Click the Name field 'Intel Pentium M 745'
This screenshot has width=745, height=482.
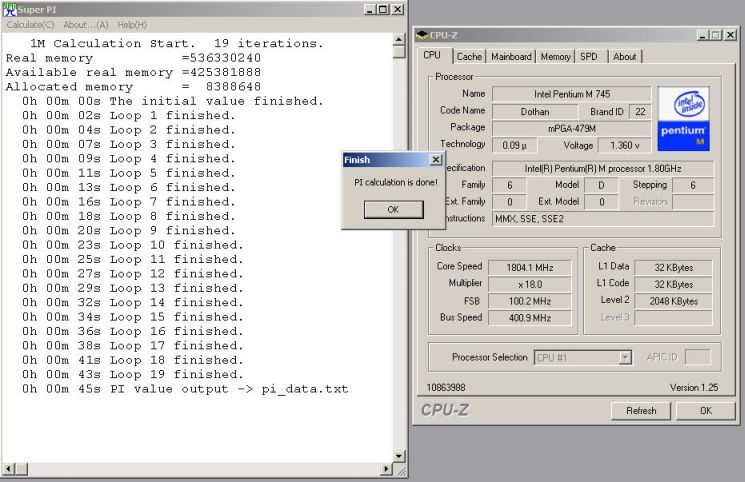[572, 94]
